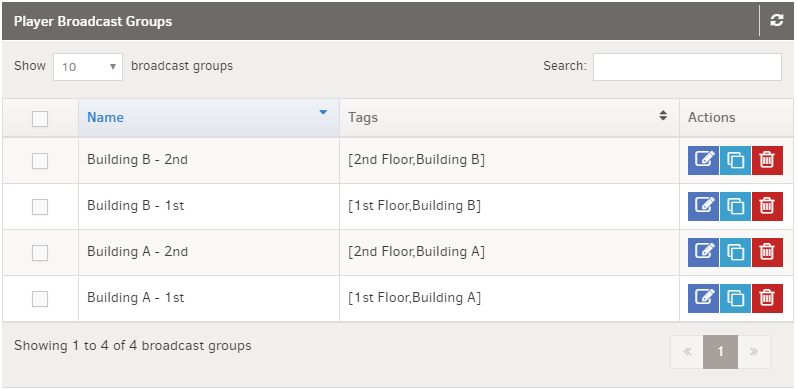
Task: Select page 1 in pagination
Action: [x=720, y=351]
